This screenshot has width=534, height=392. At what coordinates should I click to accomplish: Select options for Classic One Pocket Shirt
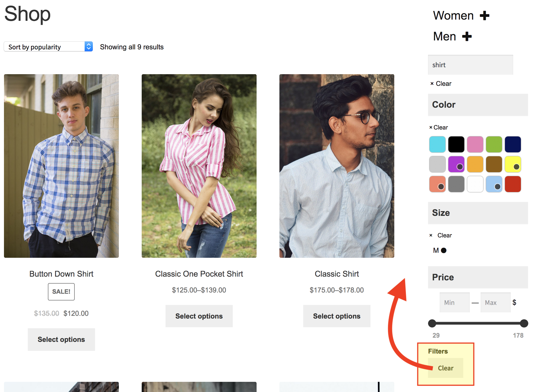(199, 316)
